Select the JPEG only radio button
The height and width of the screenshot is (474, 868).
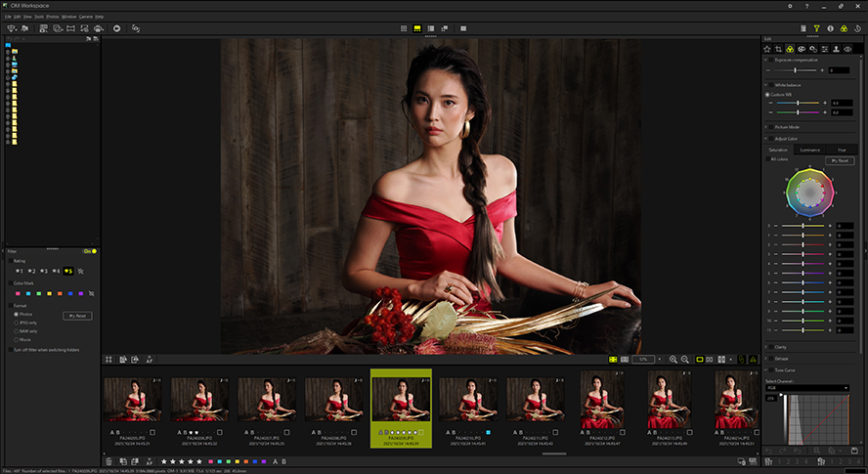click(x=16, y=323)
